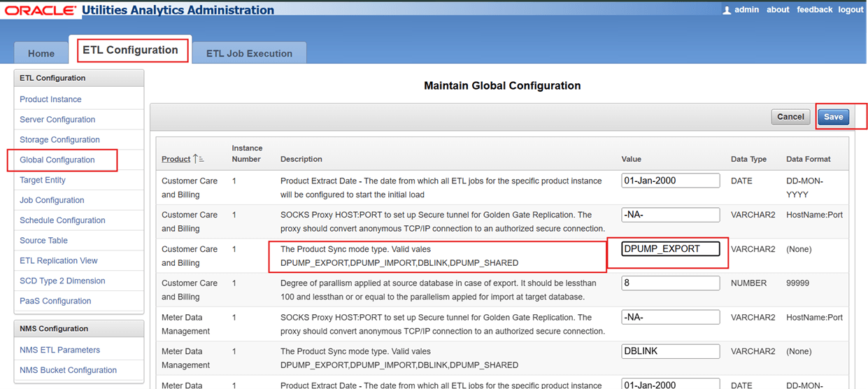This screenshot has width=868, height=389.
Task: Click the DBLINK value field
Action: point(671,351)
